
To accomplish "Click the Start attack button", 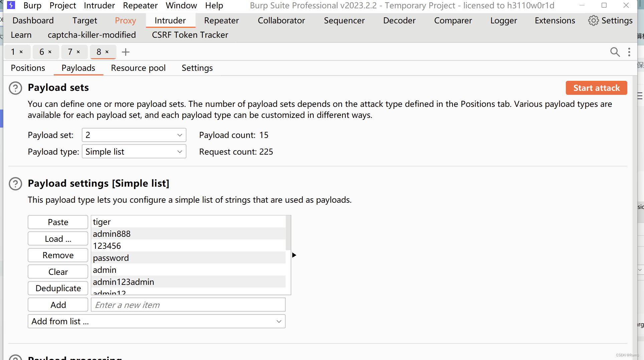I will pyautogui.click(x=596, y=88).
